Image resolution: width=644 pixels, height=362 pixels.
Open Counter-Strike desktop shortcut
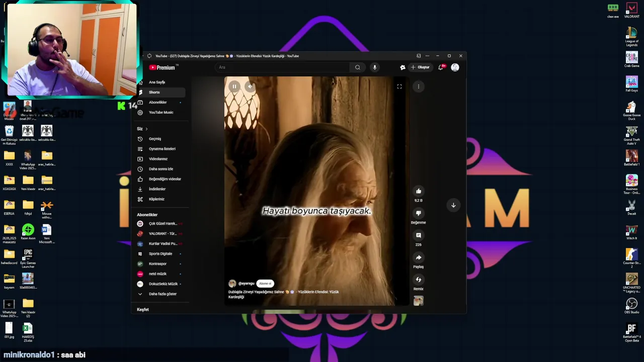pos(631,258)
